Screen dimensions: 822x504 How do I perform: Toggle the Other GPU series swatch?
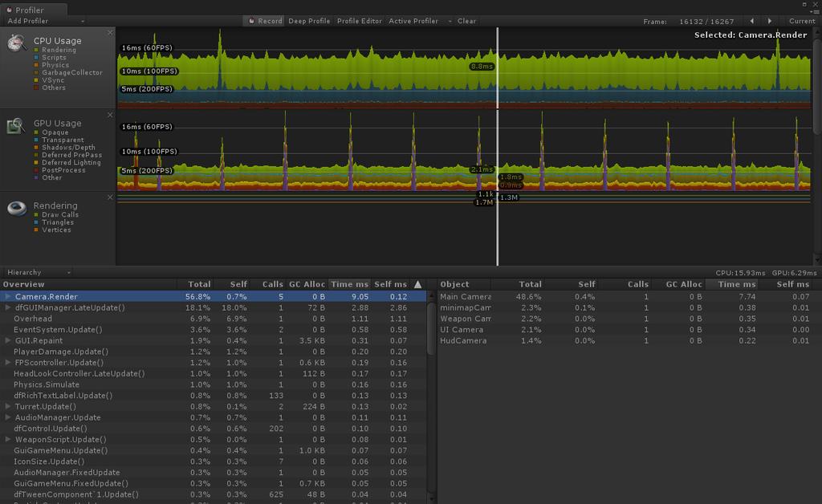[36, 177]
